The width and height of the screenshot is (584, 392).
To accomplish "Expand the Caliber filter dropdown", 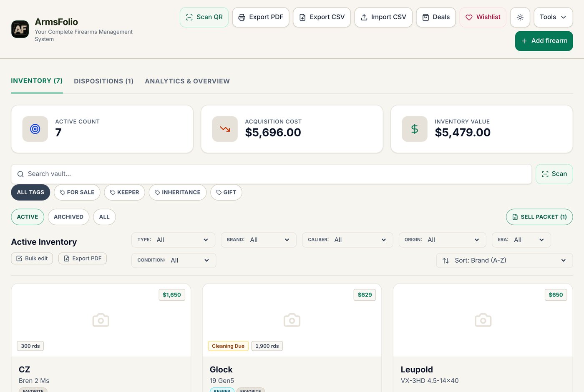I will (347, 240).
